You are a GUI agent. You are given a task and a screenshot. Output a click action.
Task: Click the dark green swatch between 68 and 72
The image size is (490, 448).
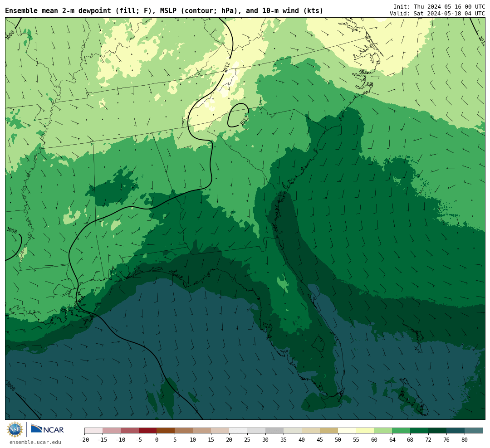click(x=420, y=431)
